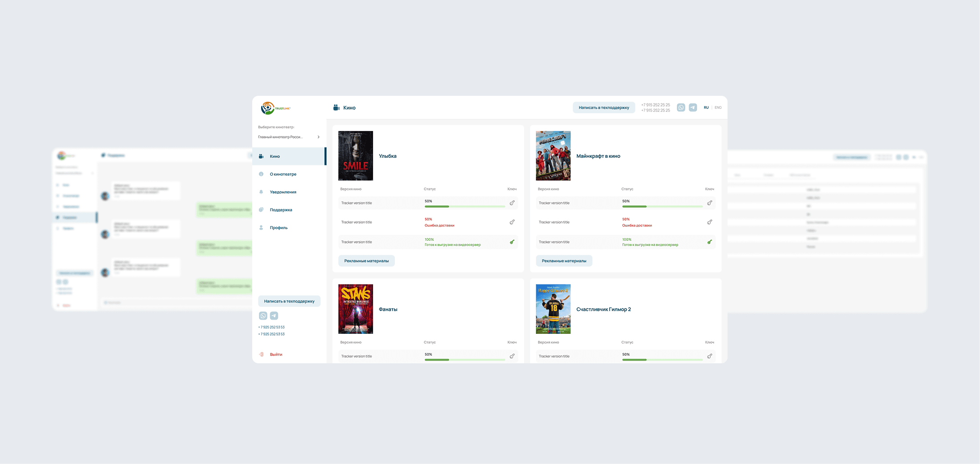The height and width of the screenshot is (464, 980).
Task: Click Рекламные материалы under Майнкрафт в кино
Action: point(564,261)
